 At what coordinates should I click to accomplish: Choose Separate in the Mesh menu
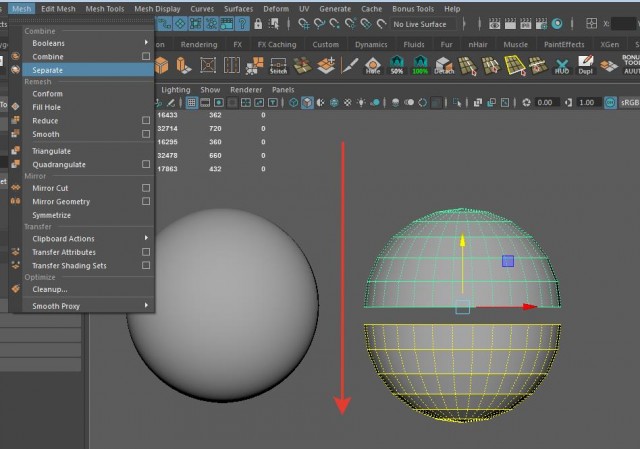coord(88,70)
